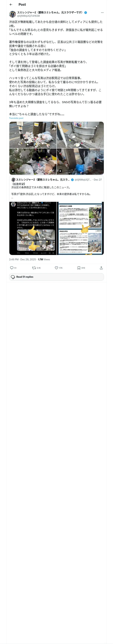Open the three-dot more options menu
Image resolution: width=113 pixels, height=644 pixels.
coord(102,13)
